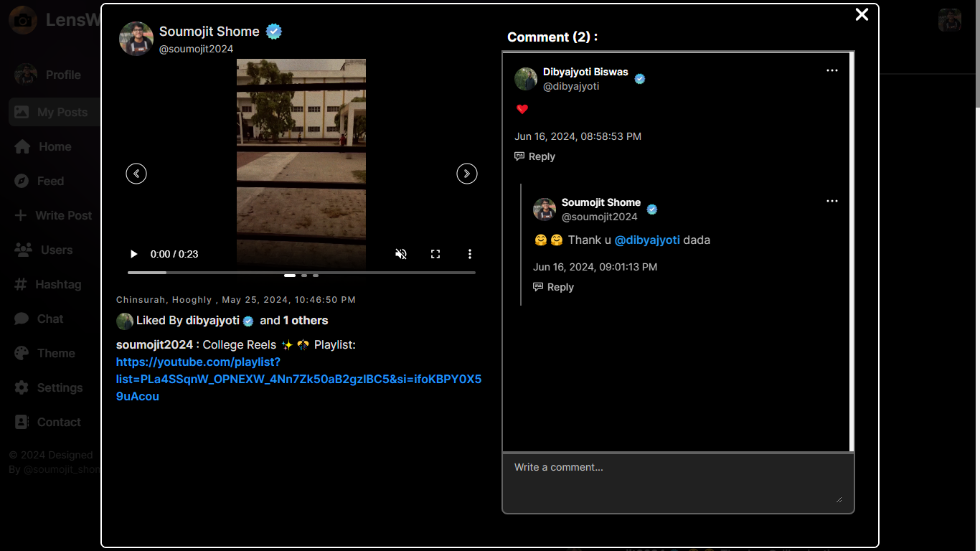Open dibyajyoti's profile from the Liked By line
980x551 pixels.
(212, 321)
